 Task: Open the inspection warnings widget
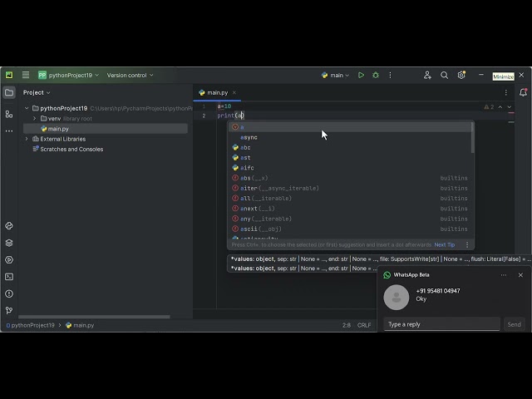489,107
